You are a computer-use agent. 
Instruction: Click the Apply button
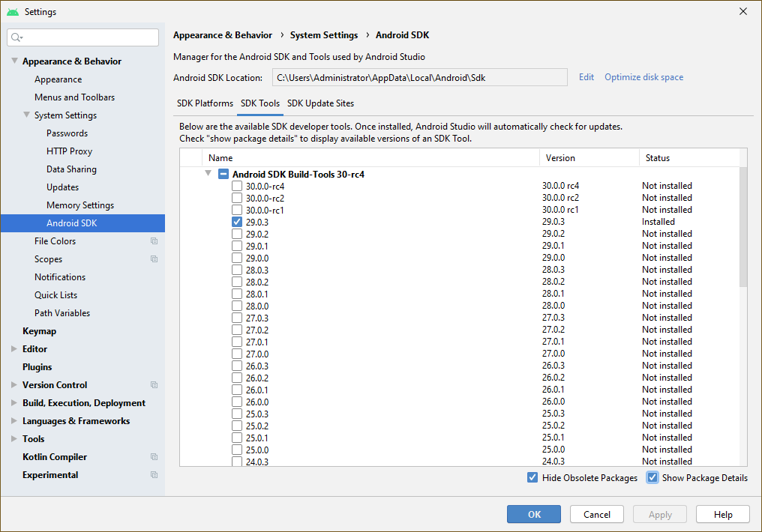click(660, 514)
